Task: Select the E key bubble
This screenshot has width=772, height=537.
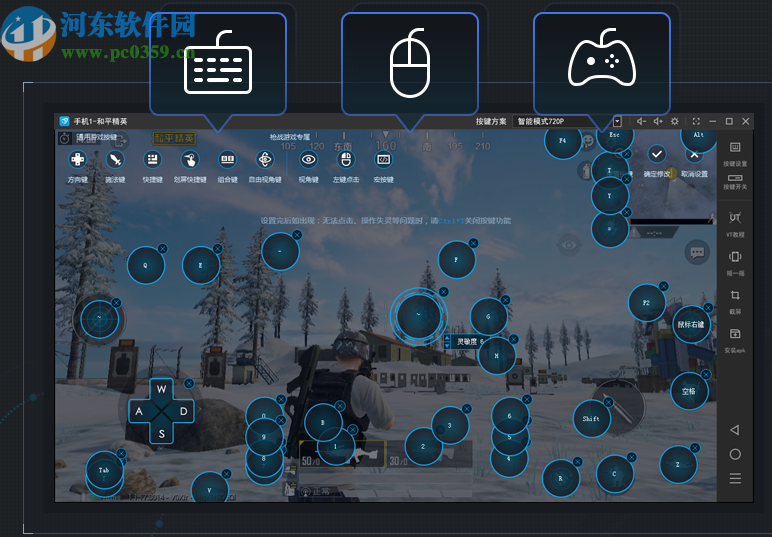Action: click(201, 265)
